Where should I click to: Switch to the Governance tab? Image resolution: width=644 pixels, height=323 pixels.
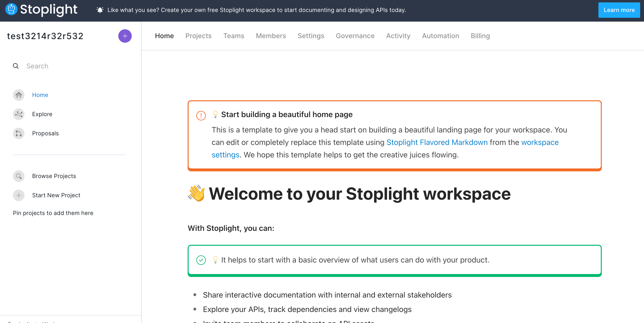[355, 36]
